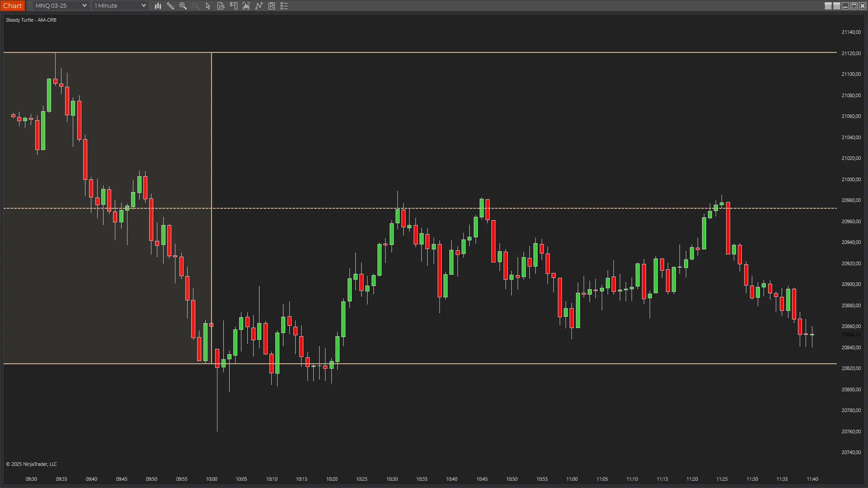Viewport: 868px width, 488px height.
Task: Close the chart window
Action: click(x=863, y=6)
